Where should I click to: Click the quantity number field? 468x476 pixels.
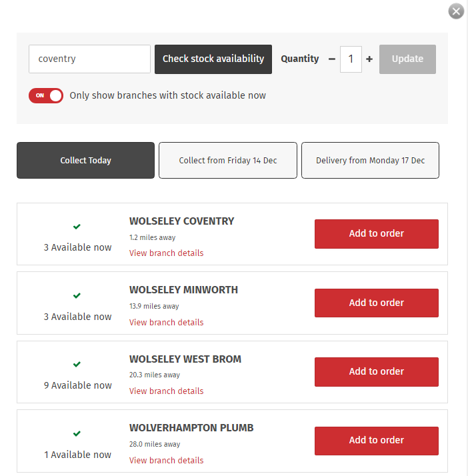point(351,59)
